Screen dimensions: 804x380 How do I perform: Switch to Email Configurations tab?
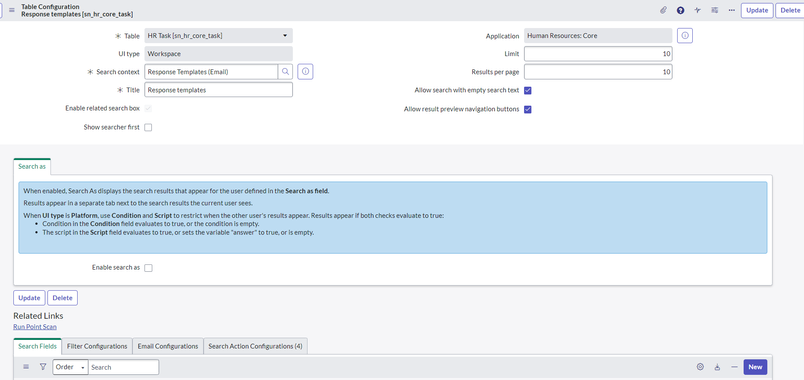(168, 346)
